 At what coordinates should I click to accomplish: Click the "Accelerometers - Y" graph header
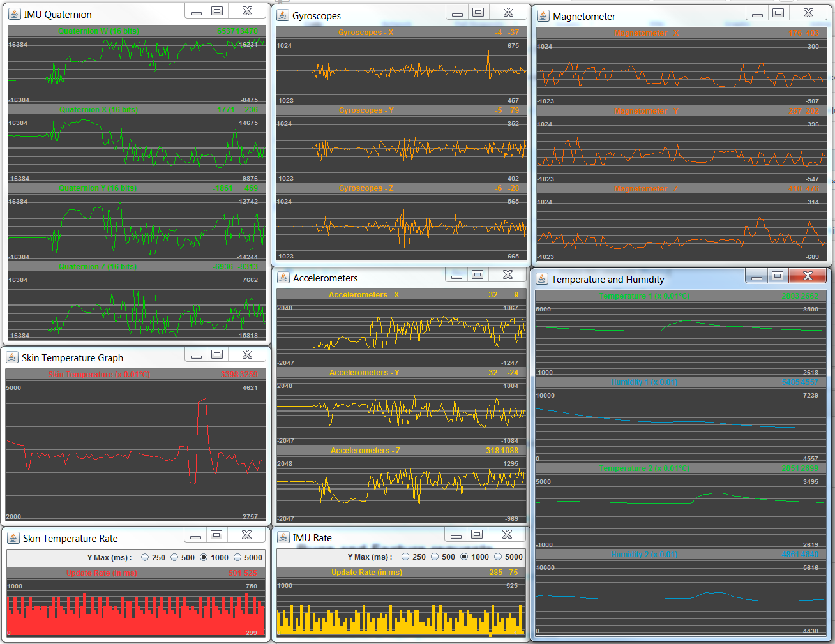tap(401, 373)
